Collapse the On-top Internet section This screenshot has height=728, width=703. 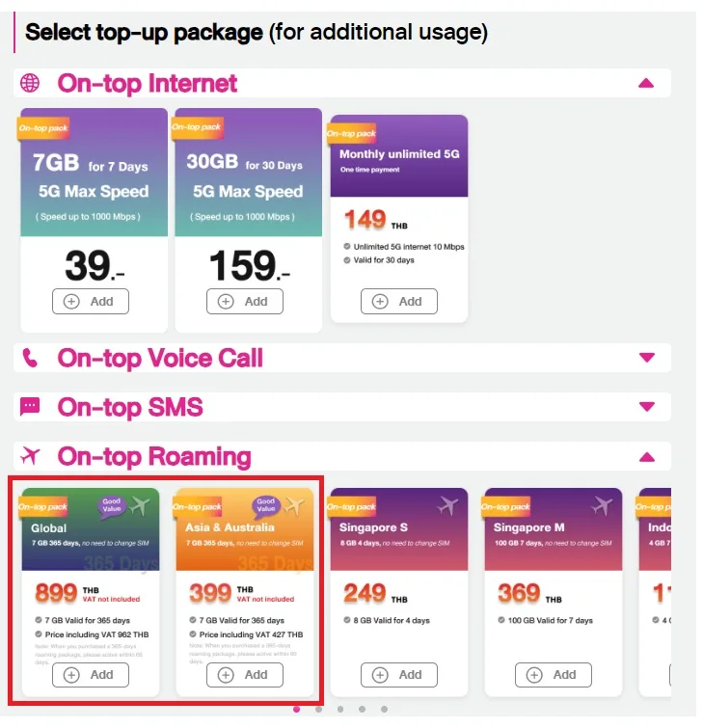646,84
